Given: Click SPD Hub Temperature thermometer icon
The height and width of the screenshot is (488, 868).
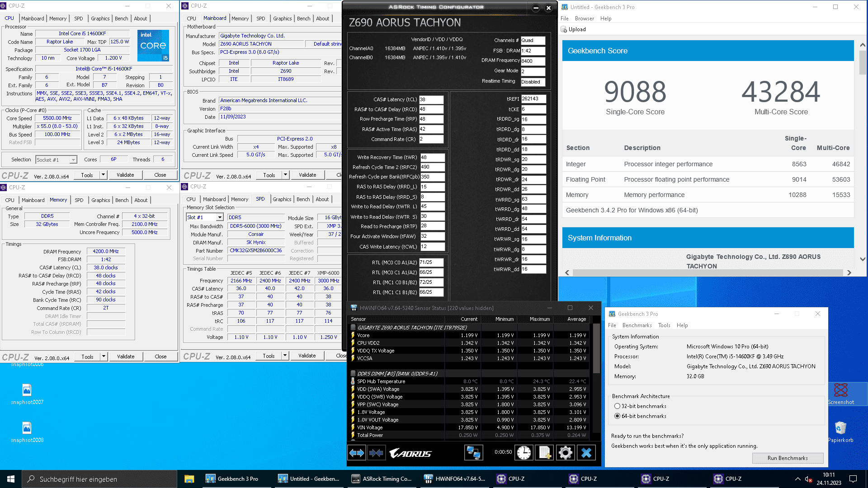Looking at the screenshot, I should pos(353,381).
